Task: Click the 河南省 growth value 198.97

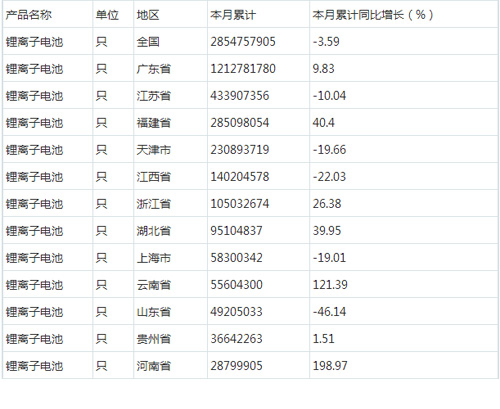Action: [x=330, y=366]
